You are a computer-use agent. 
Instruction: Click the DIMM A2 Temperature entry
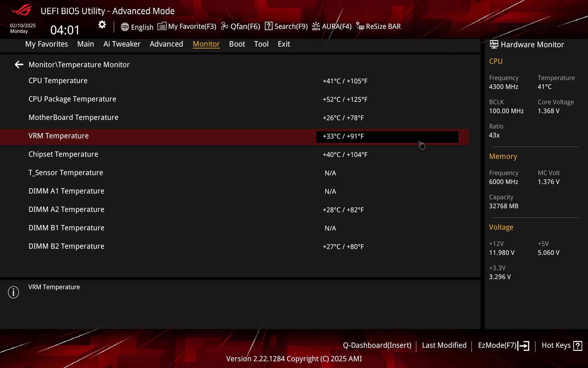coord(66,210)
